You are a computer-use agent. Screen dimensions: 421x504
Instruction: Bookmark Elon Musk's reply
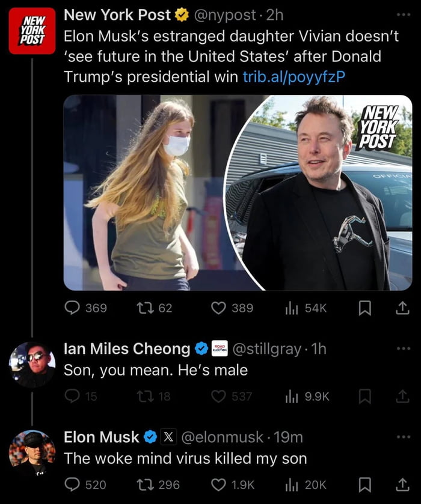(364, 484)
